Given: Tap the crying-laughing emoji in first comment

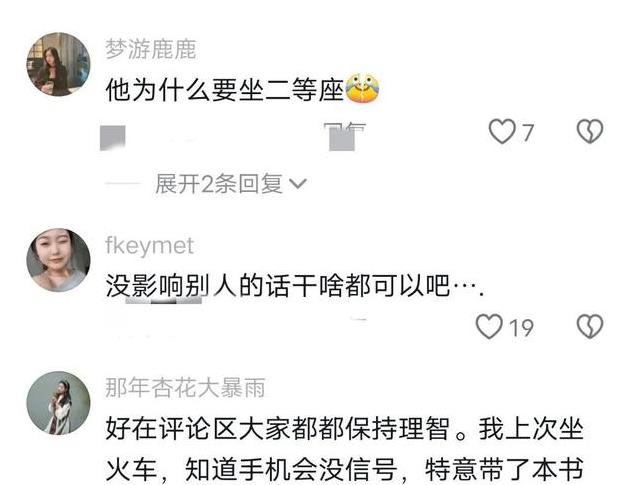Looking at the screenshot, I should click(x=362, y=88).
